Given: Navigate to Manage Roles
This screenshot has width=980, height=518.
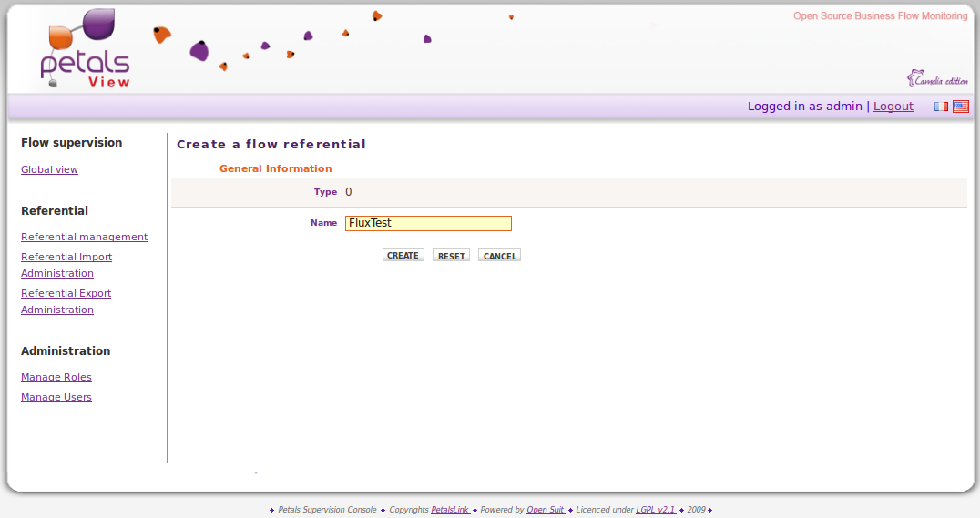Looking at the screenshot, I should coord(56,377).
